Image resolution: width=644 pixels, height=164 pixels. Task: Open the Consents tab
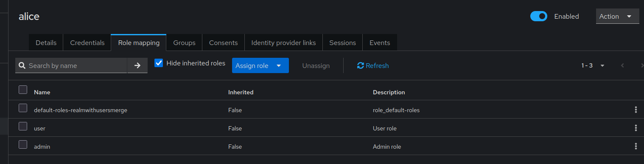pyautogui.click(x=223, y=42)
